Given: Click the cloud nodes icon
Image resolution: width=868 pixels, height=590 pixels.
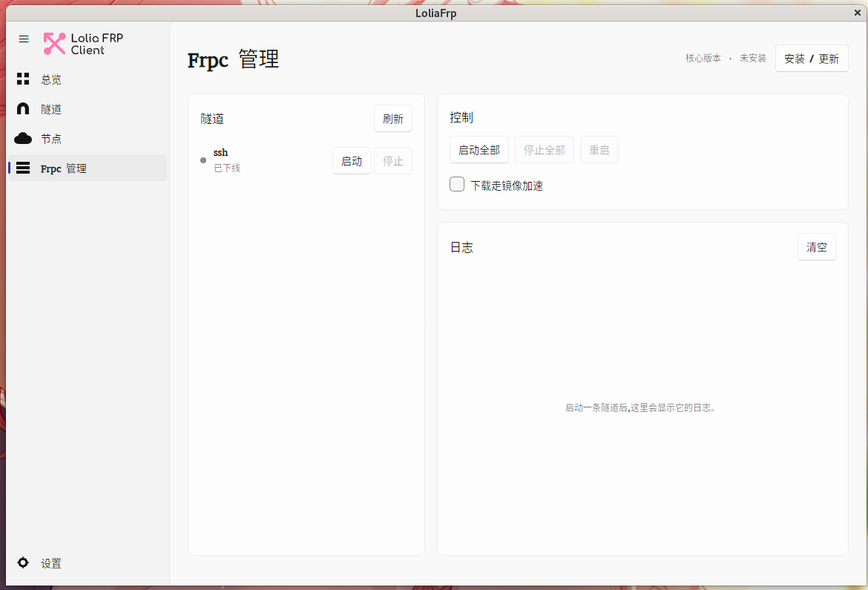Looking at the screenshot, I should (x=23, y=138).
